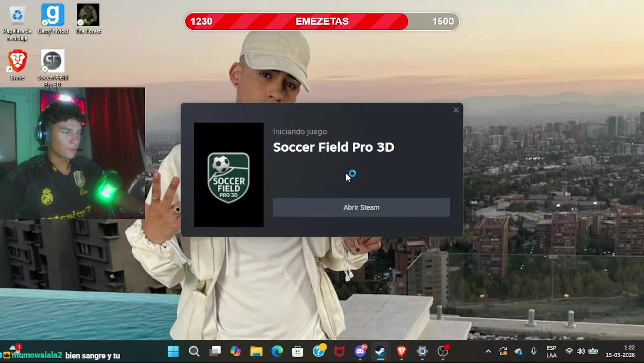
Task: Click the Soccer Field Pro 3D logo artwork
Action: point(228,174)
